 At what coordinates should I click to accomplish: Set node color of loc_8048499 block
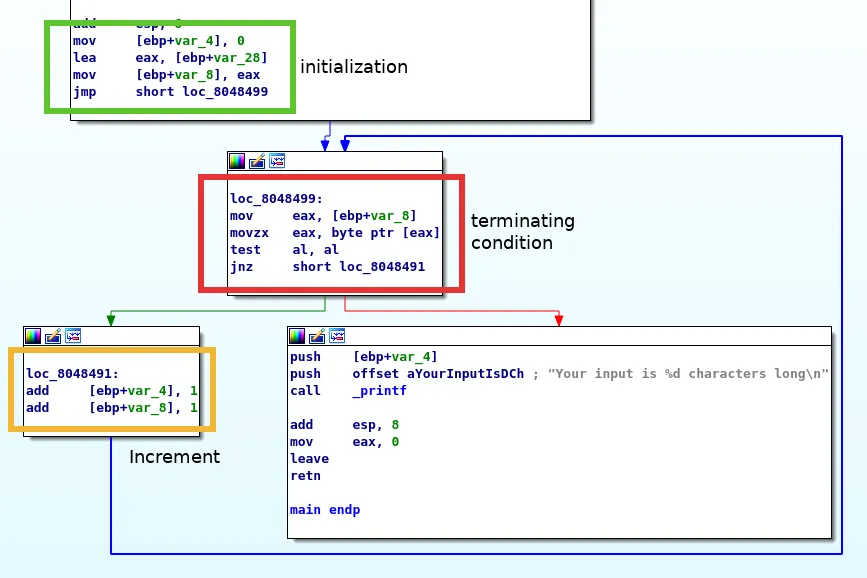[237, 161]
